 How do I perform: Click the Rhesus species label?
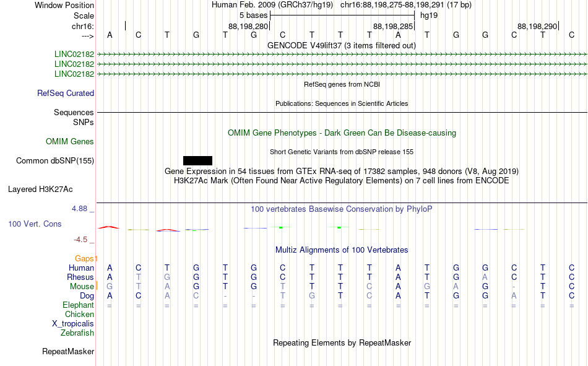click(x=80, y=277)
